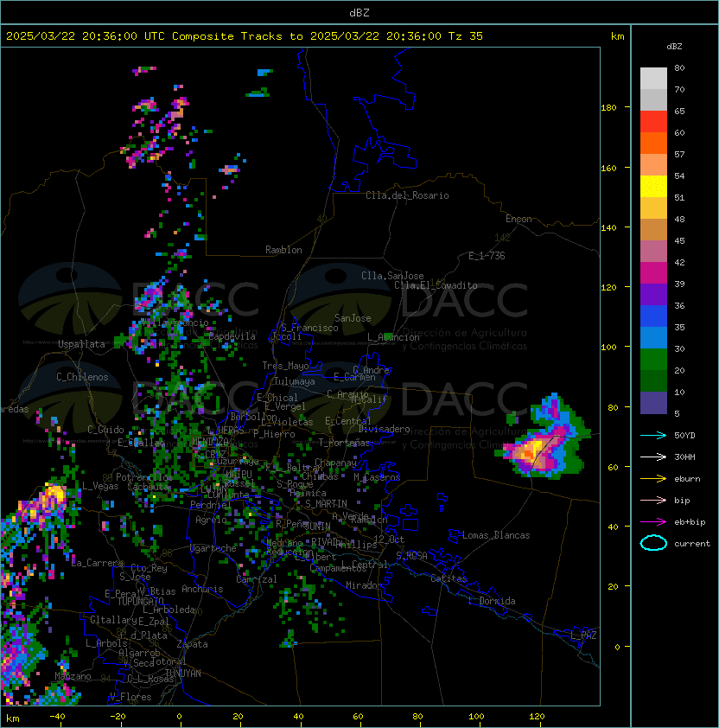Image resolution: width=719 pixels, height=728 pixels.
Task: Click the 'eburn' legend label
Action: click(687, 479)
